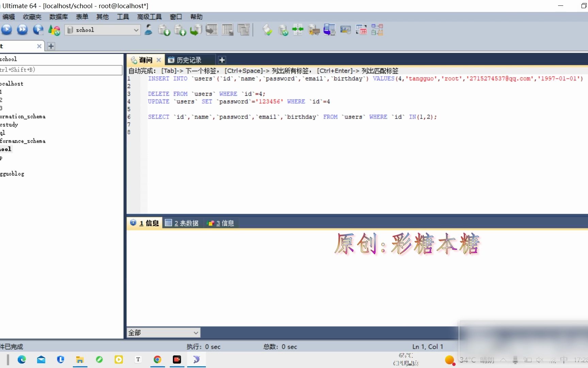Click the refresh object browser icon

coord(54,30)
